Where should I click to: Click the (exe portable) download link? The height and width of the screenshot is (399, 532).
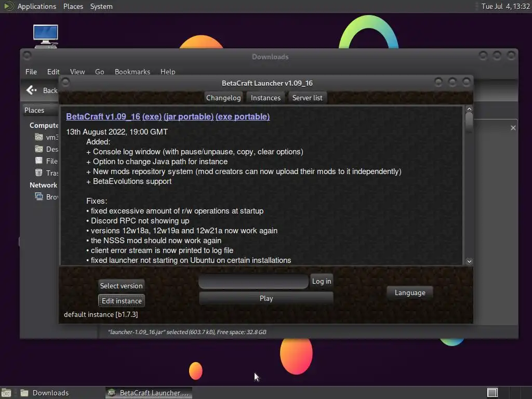(x=243, y=116)
